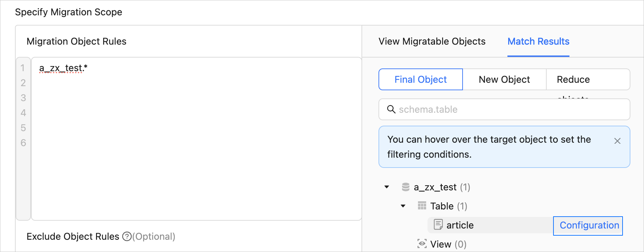644x252 pixels.
Task: Collapse the a_zx_test database node
Action: pyautogui.click(x=387, y=187)
